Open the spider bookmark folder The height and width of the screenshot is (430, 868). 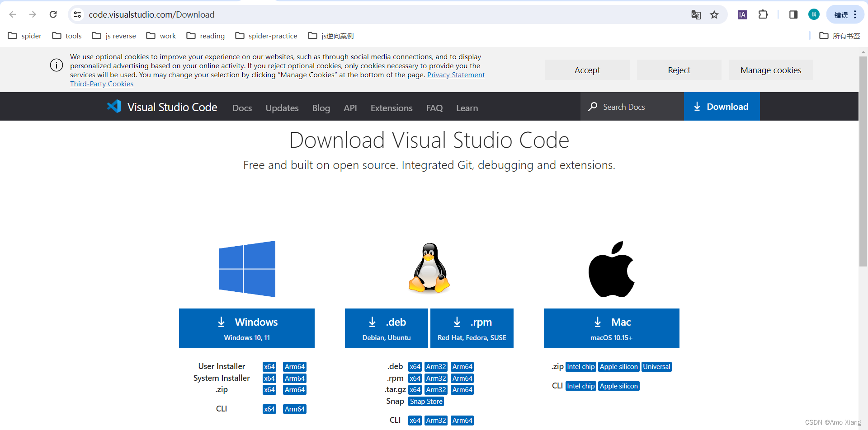(x=25, y=36)
